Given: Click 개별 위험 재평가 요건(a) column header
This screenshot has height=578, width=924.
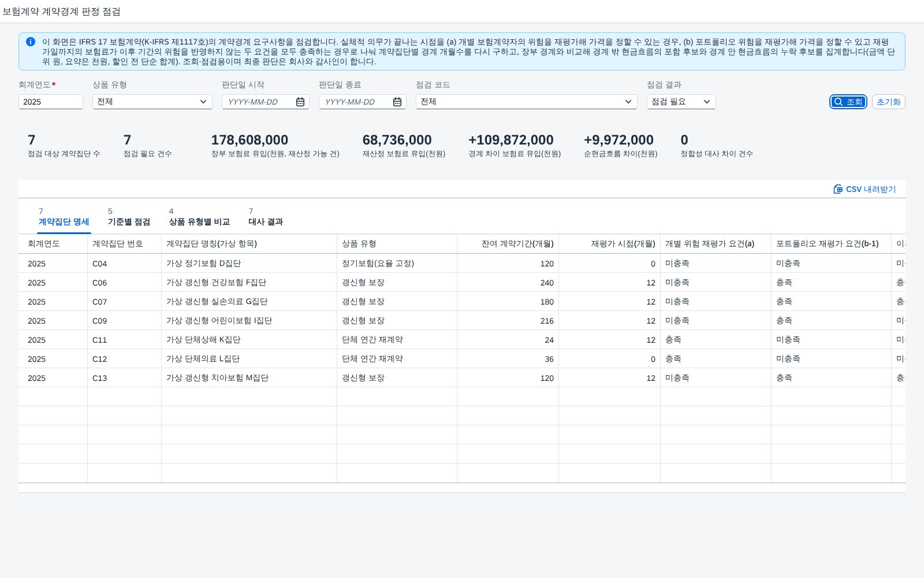Looking at the screenshot, I should coord(716,244).
